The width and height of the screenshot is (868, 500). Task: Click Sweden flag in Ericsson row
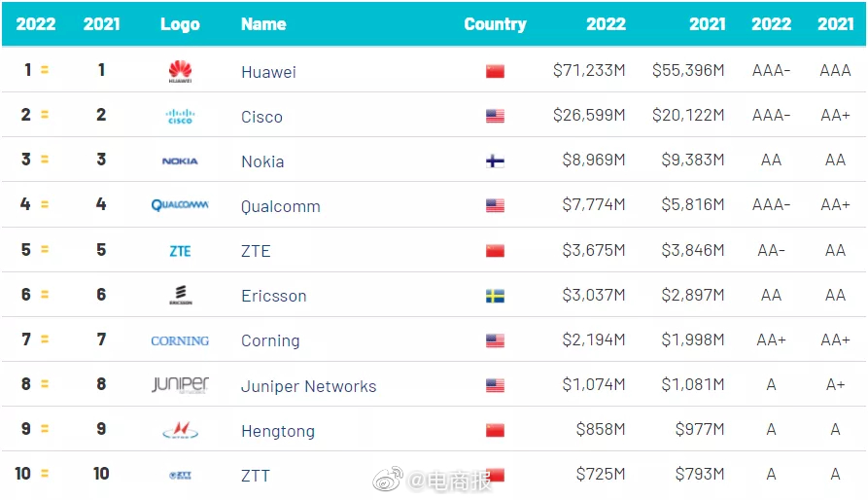coord(495,296)
